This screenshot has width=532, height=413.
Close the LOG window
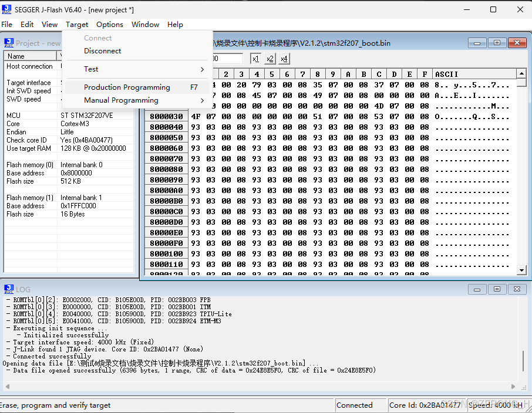[517, 289]
